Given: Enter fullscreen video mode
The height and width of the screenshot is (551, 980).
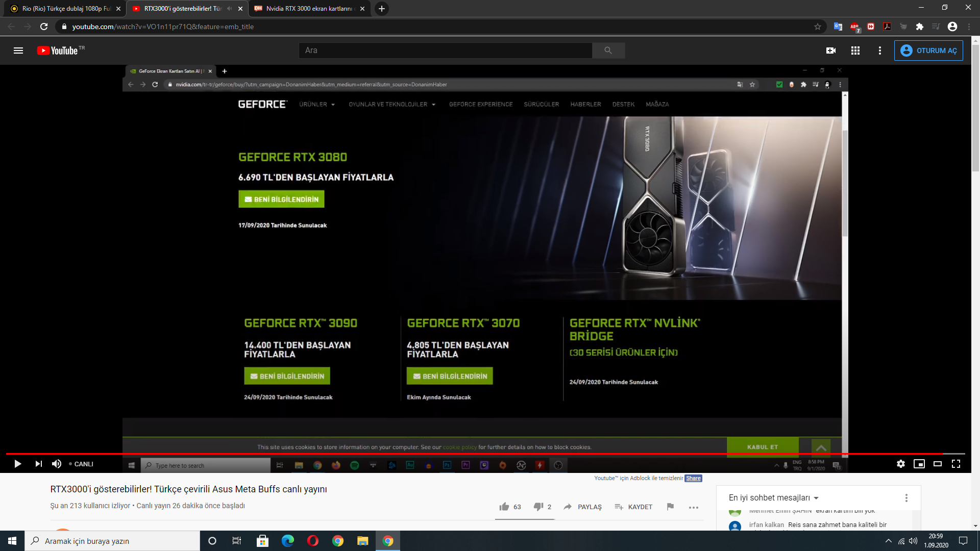Looking at the screenshot, I should 956,464.
